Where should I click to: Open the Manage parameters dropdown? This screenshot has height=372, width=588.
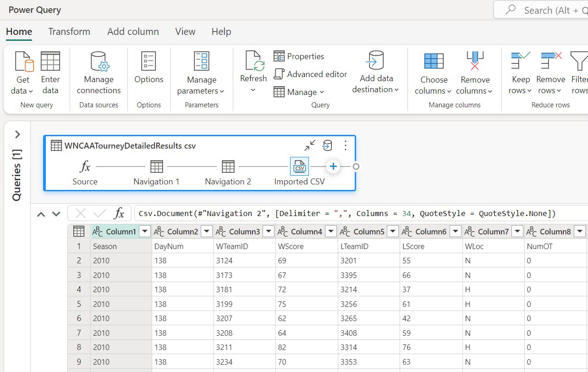pyautogui.click(x=201, y=91)
